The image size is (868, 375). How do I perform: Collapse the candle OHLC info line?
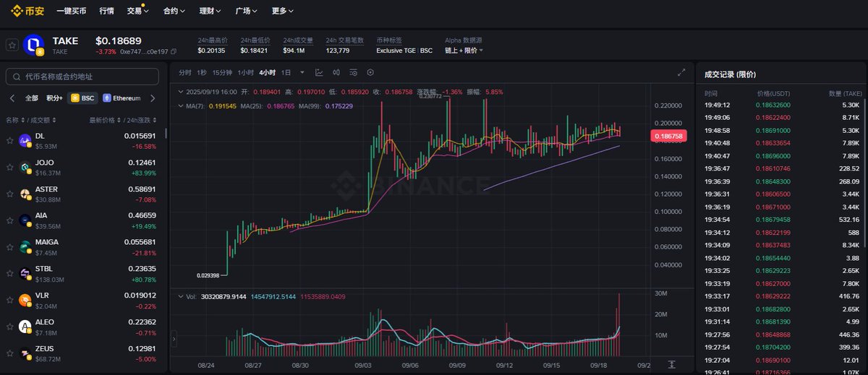pyautogui.click(x=180, y=92)
